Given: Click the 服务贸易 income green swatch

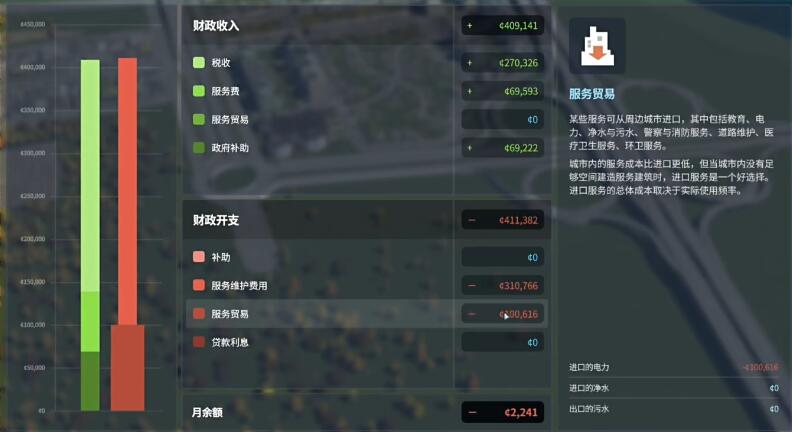Looking at the screenshot, I should point(199,119).
